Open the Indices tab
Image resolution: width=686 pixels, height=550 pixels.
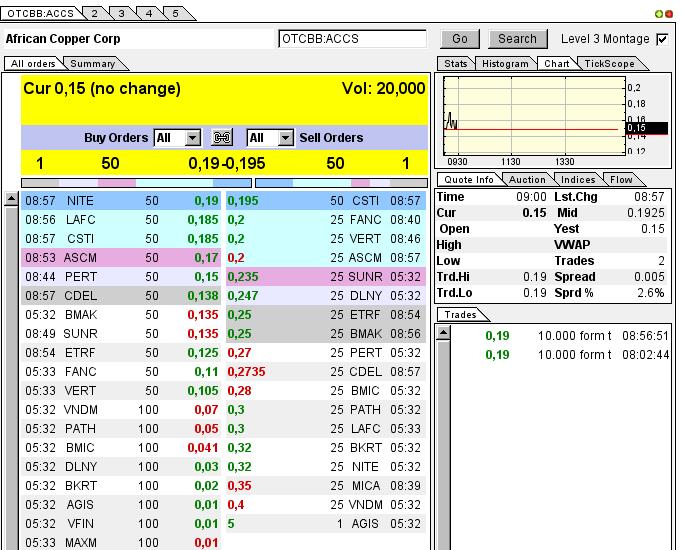coord(578,180)
